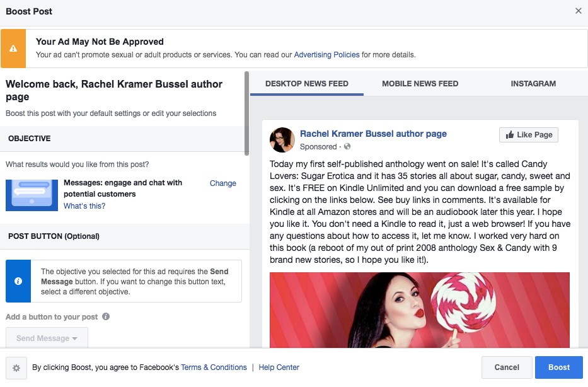Click the Welcome back heading text
Image resolution: width=588 pixels, height=387 pixels.
114,90
